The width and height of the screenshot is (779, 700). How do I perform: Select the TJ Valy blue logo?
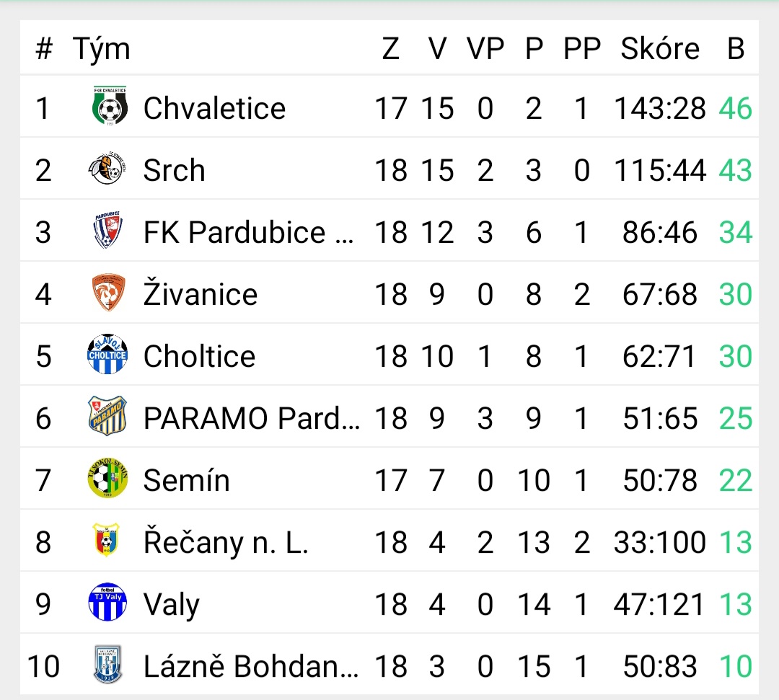[107, 602]
